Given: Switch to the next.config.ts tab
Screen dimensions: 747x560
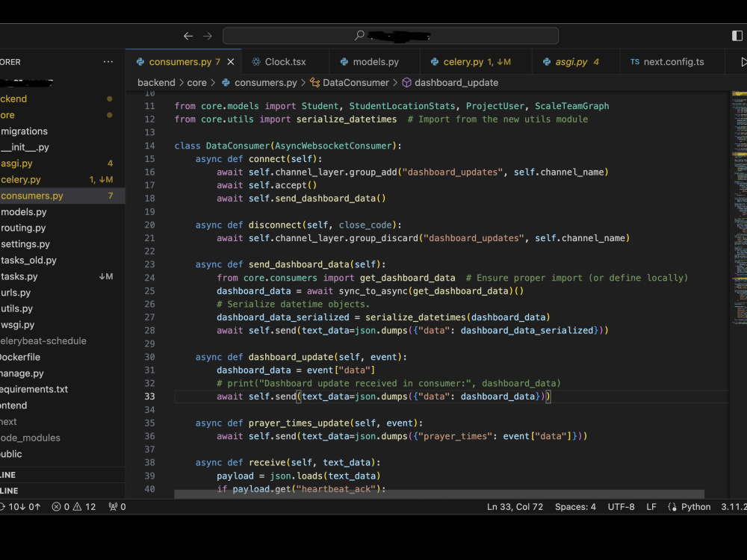Looking at the screenshot, I should coord(672,62).
